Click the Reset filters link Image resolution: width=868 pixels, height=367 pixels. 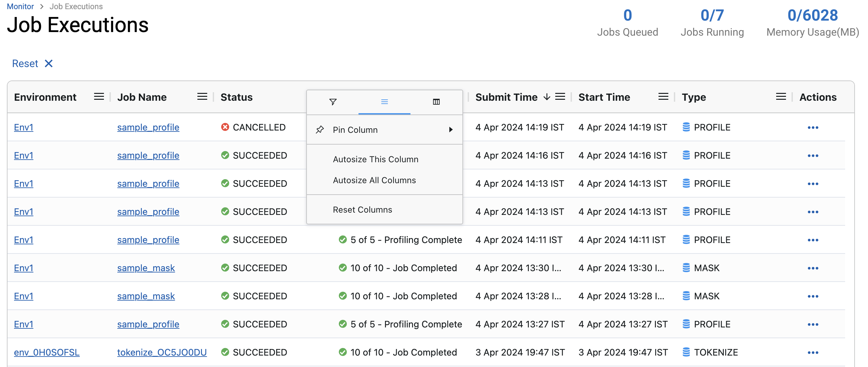(x=25, y=63)
